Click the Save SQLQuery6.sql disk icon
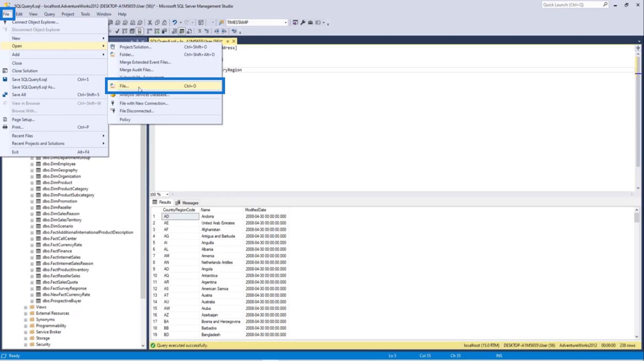The image size is (644, 361). click(5, 79)
